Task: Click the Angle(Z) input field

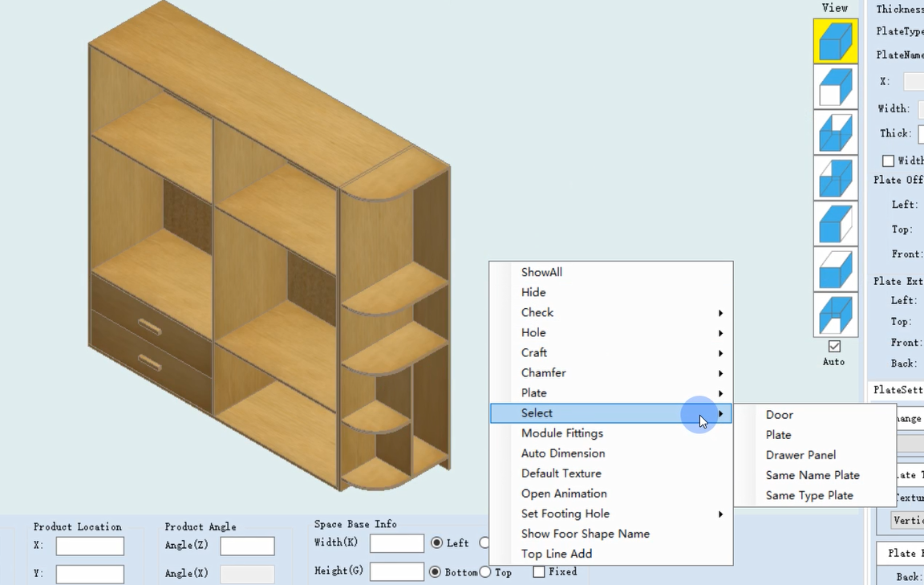Action: click(247, 546)
